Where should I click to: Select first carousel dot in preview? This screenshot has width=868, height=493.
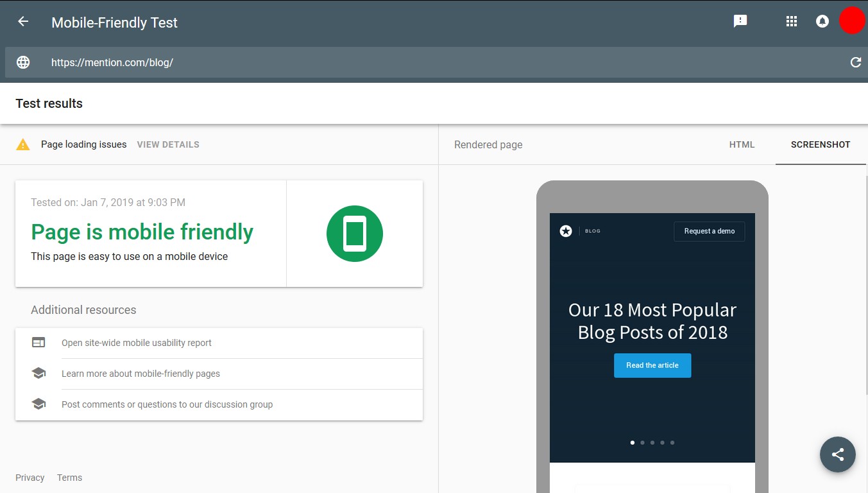click(633, 442)
